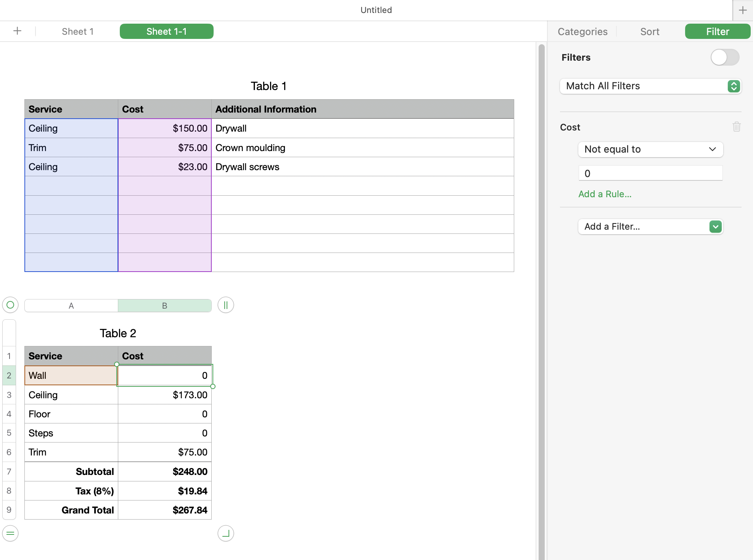753x560 pixels.
Task: Select the column A header
Action: tap(71, 306)
